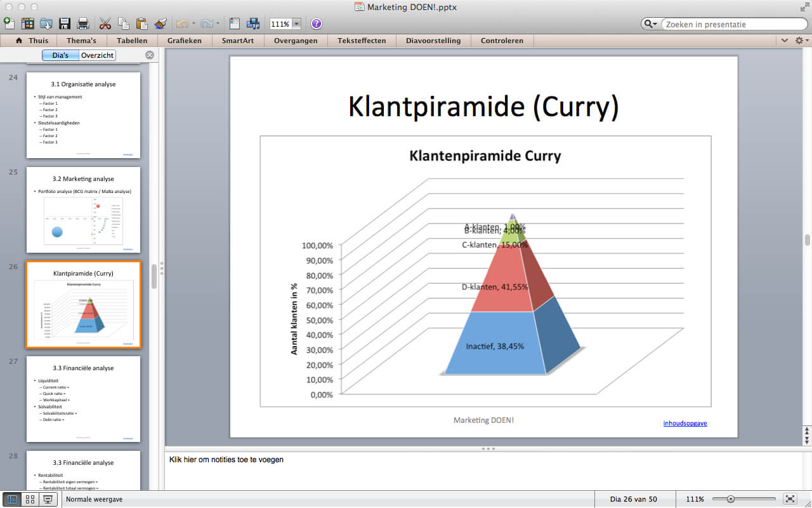Image resolution: width=812 pixels, height=508 pixels.
Task: Undo the last action
Action: pos(182,23)
